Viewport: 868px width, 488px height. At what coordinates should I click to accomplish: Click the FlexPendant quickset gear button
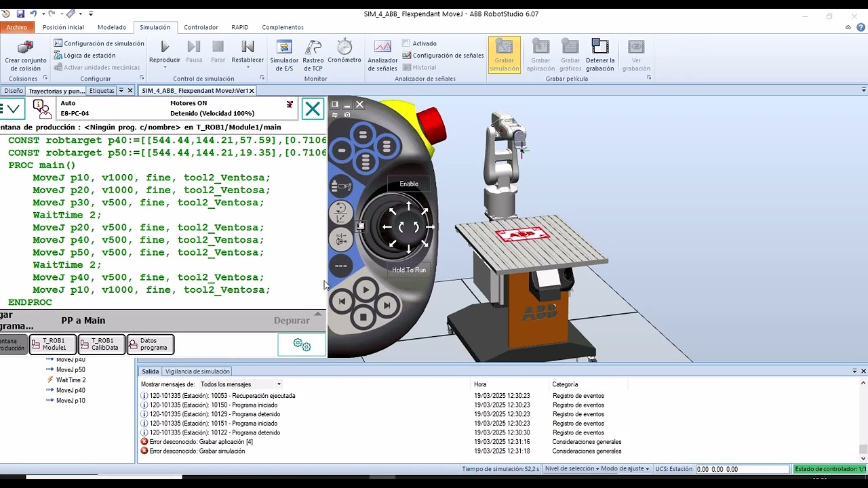tap(302, 345)
